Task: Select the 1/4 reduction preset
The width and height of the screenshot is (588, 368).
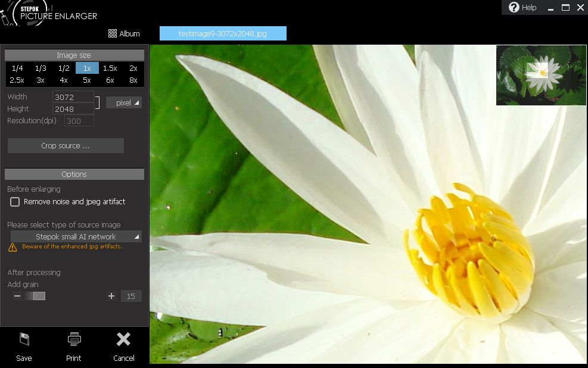Action: (18, 68)
